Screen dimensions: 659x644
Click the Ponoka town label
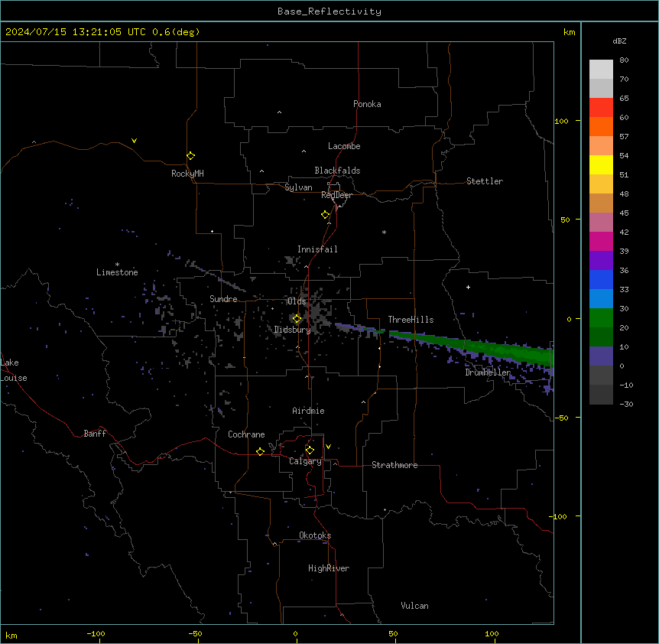coord(367,104)
